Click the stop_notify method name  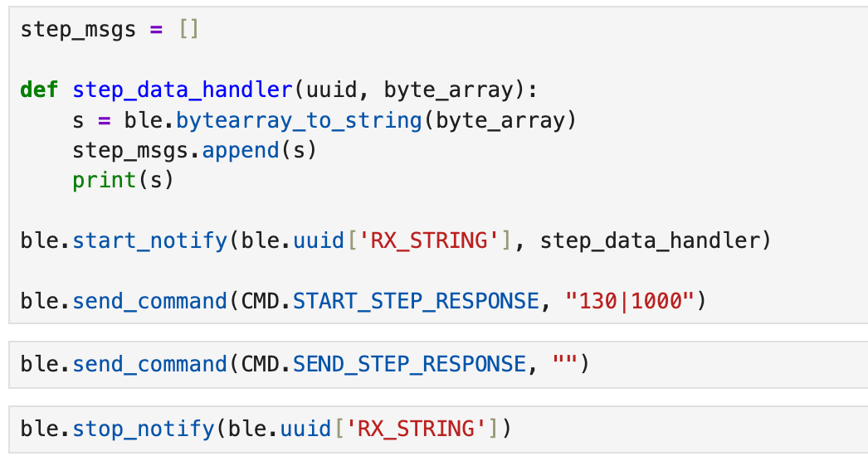pyautogui.click(x=143, y=429)
